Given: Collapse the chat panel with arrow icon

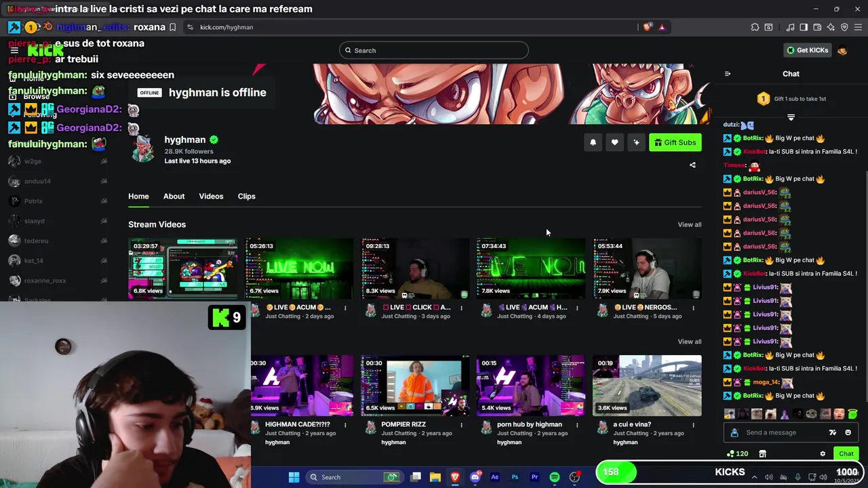Looking at the screenshot, I should coord(728,74).
